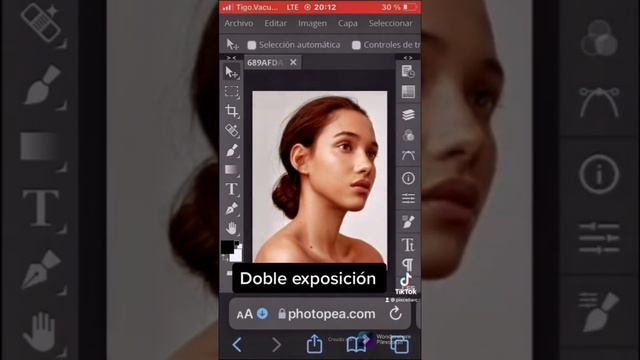Viewport: 640px width, 360px height.
Task: Open the Paragraph panel icon
Action: [408, 264]
